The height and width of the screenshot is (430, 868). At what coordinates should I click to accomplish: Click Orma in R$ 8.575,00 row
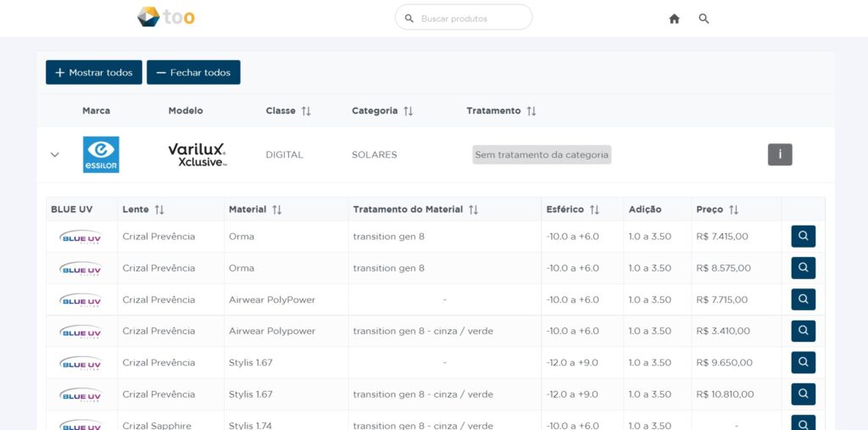242,268
